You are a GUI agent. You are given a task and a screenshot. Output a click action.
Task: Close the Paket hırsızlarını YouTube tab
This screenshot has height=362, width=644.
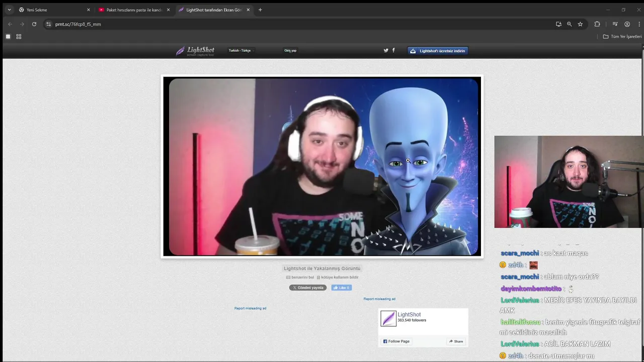(x=168, y=10)
